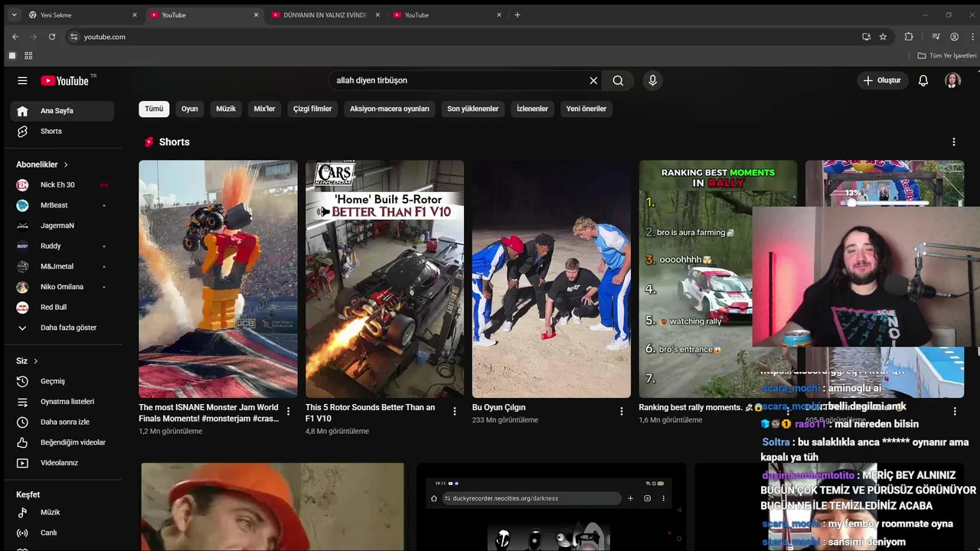Start voice search with the microphone
This screenshot has height=551, width=980.
tap(652, 80)
